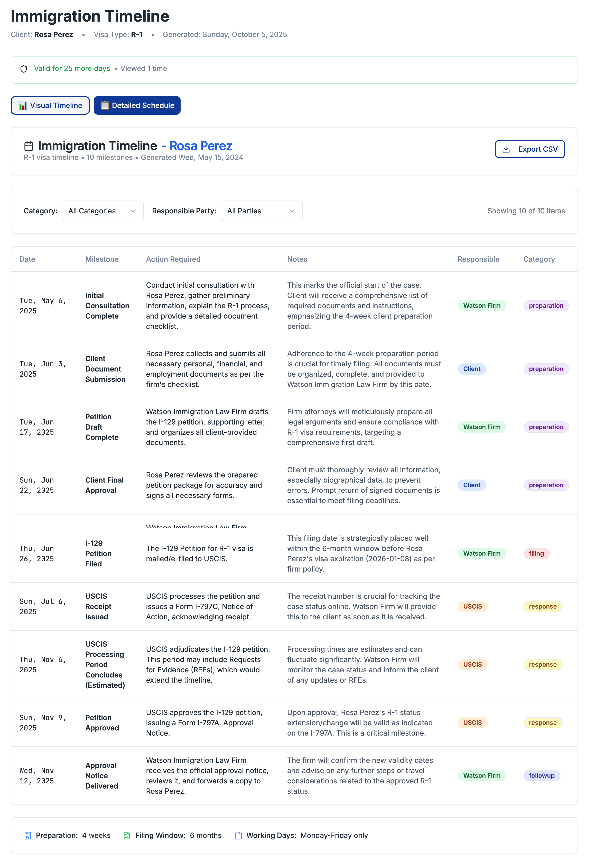
Task: Click the shield validity icon
Action: click(24, 69)
